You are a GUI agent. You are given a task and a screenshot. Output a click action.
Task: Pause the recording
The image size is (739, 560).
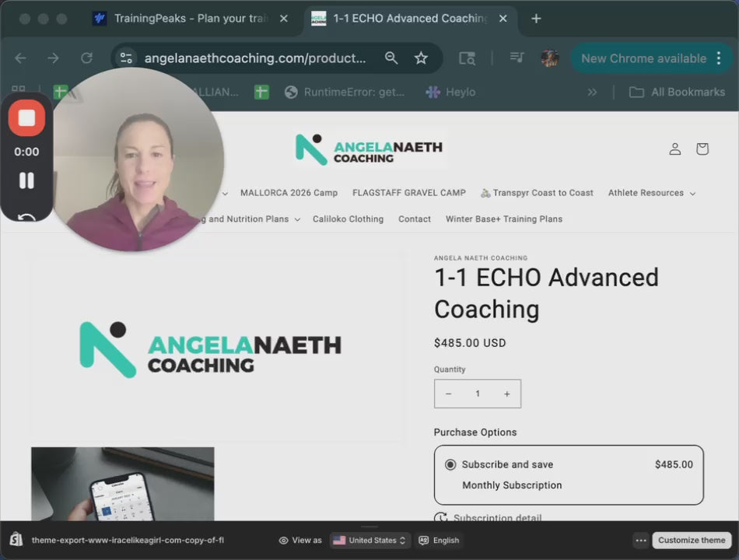pos(26,180)
